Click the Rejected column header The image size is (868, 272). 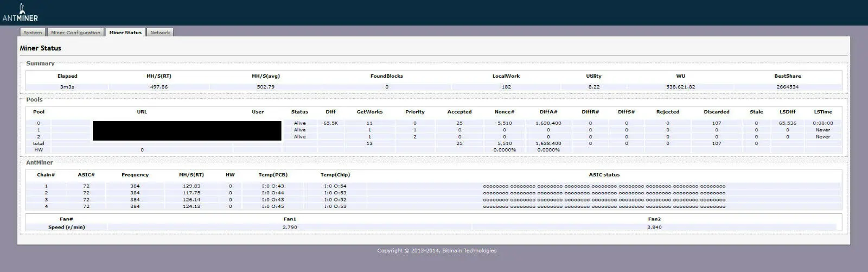coord(668,112)
